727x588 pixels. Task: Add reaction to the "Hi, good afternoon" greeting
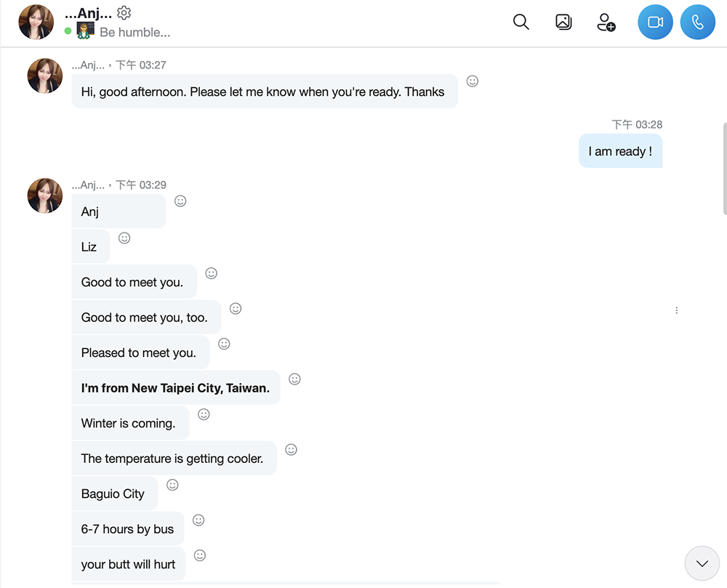pos(473,81)
